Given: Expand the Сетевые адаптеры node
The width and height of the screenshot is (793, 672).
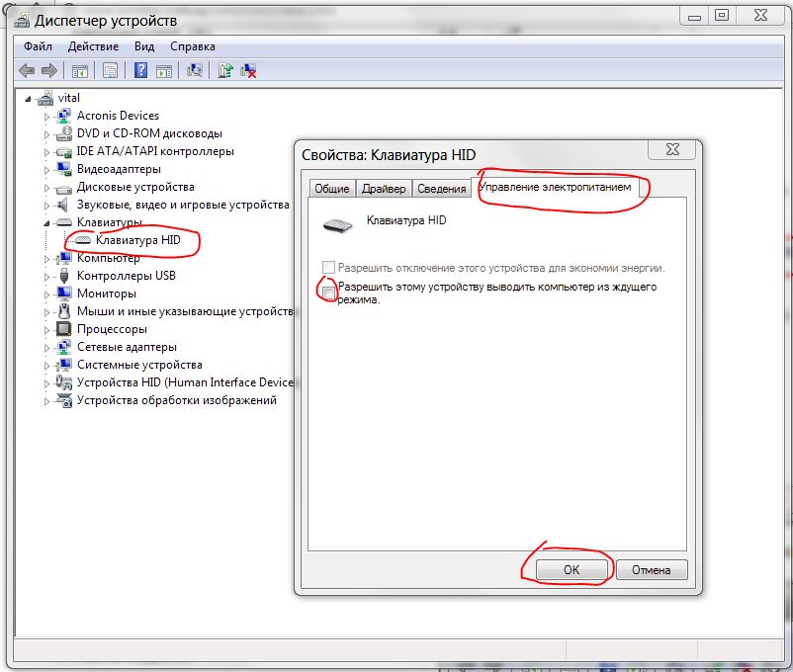Looking at the screenshot, I should [46, 348].
